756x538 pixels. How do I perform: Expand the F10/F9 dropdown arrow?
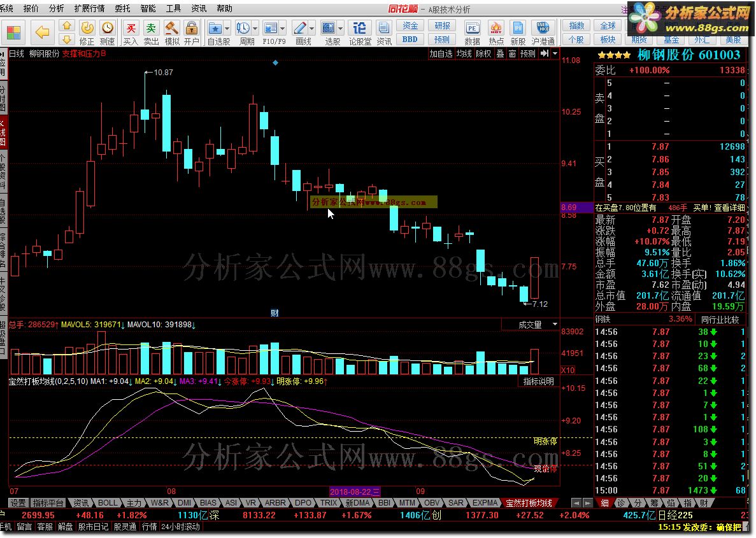(283, 28)
